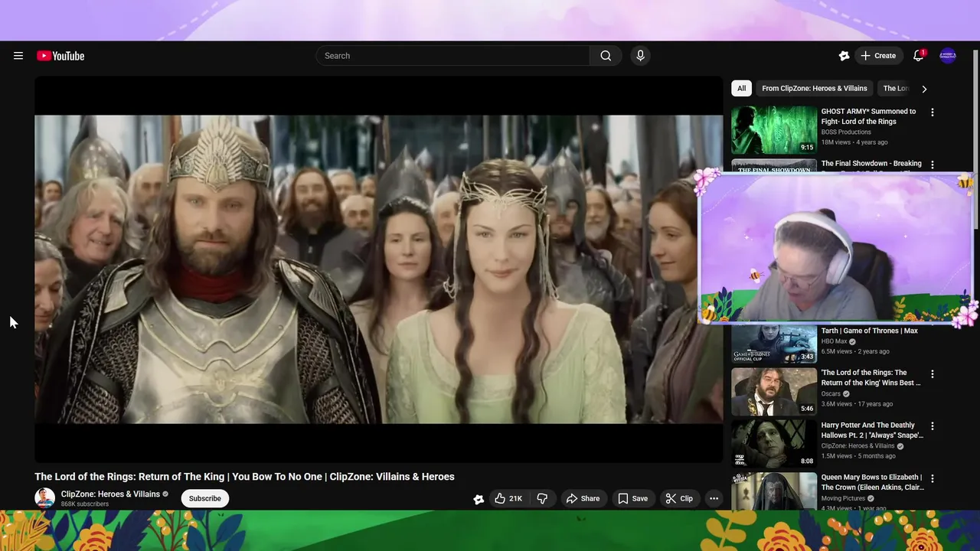Open options for Lord of the Rings Oscars video
Viewport: 980px width, 551px height.
tap(932, 374)
